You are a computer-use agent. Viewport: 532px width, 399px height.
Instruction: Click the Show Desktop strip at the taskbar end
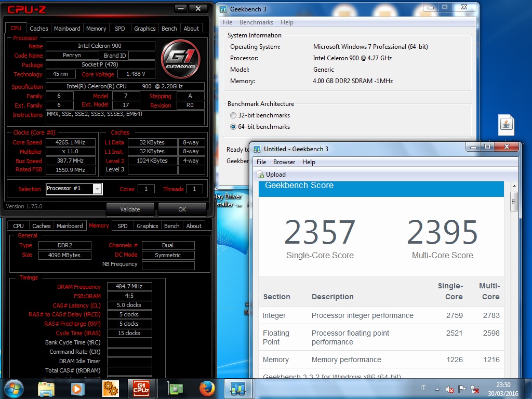tap(529, 389)
